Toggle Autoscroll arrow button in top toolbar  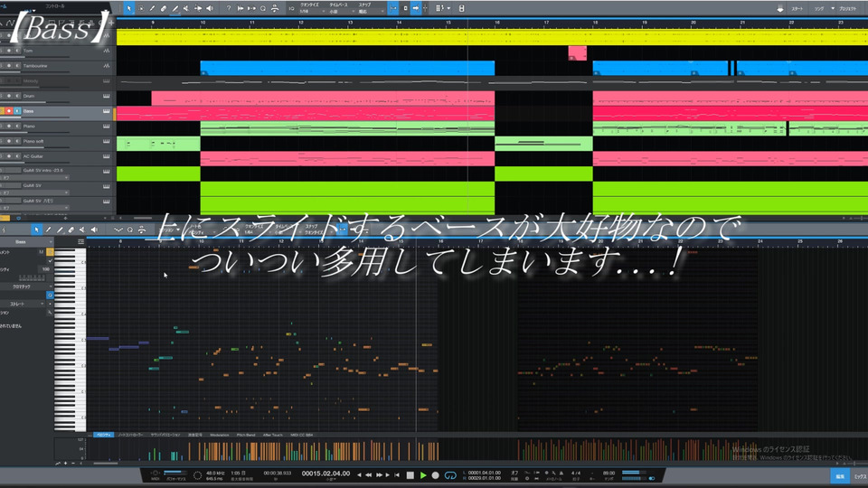(416, 8)
